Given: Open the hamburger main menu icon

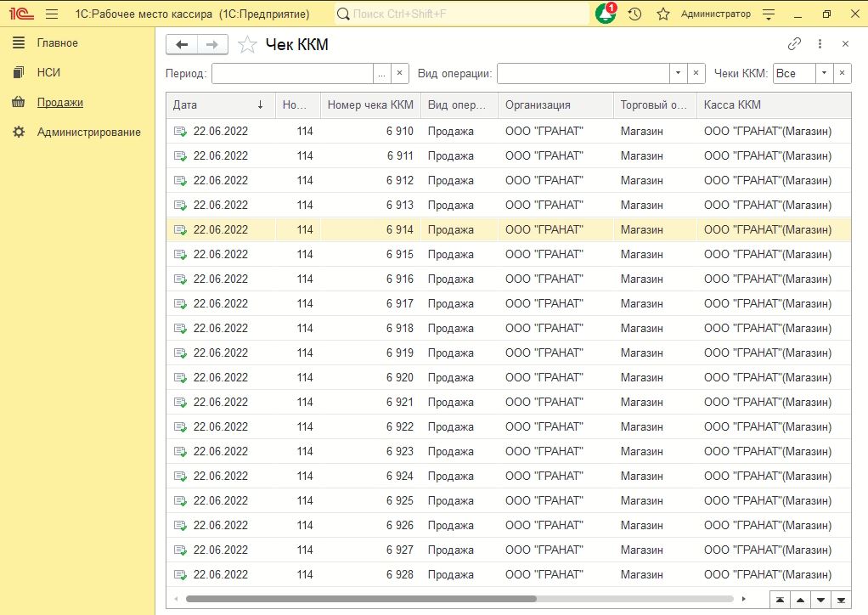Looking at the screenshot, I should 51,14.
